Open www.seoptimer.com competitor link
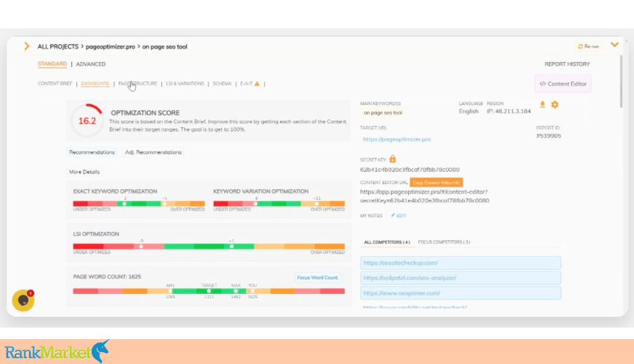The width and height of the screenshot is (634, 364). coord(461,293)
